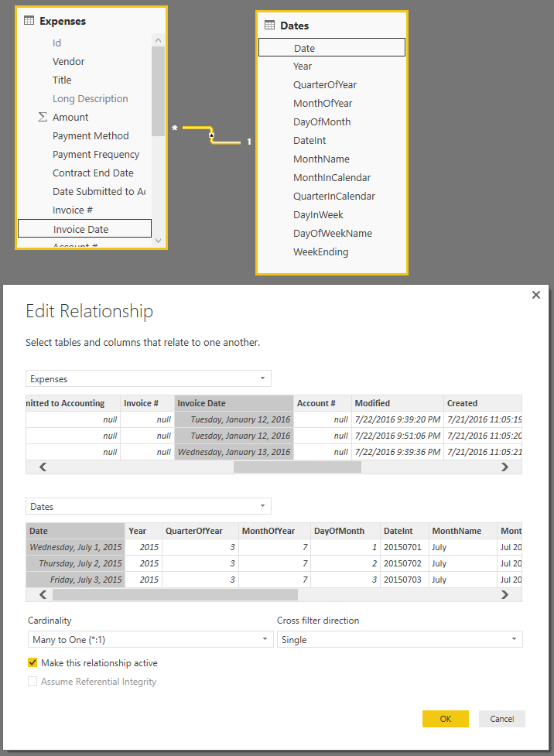Toggle Assume Referential Integrity checkbox

coord(32,681)
